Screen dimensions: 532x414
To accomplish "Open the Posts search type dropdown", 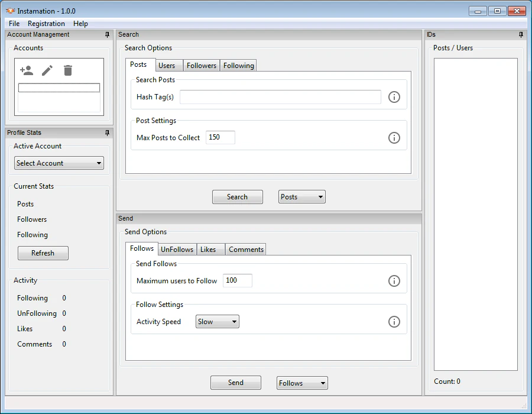I will pyautogui.click(x=302, y=197).
